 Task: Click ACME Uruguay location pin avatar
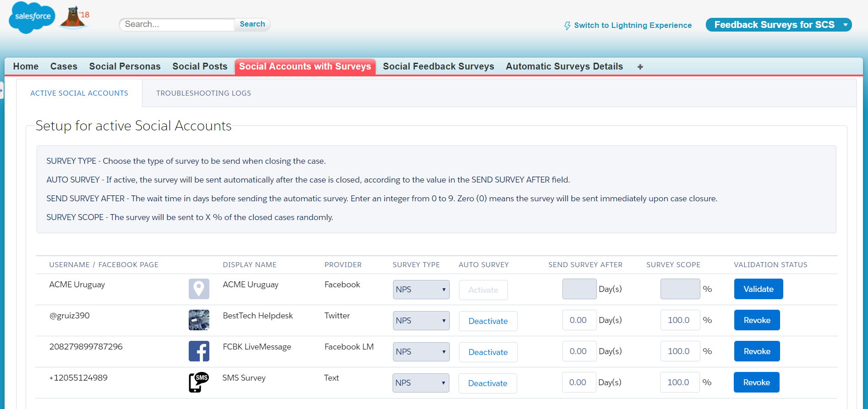pos(199,289)
